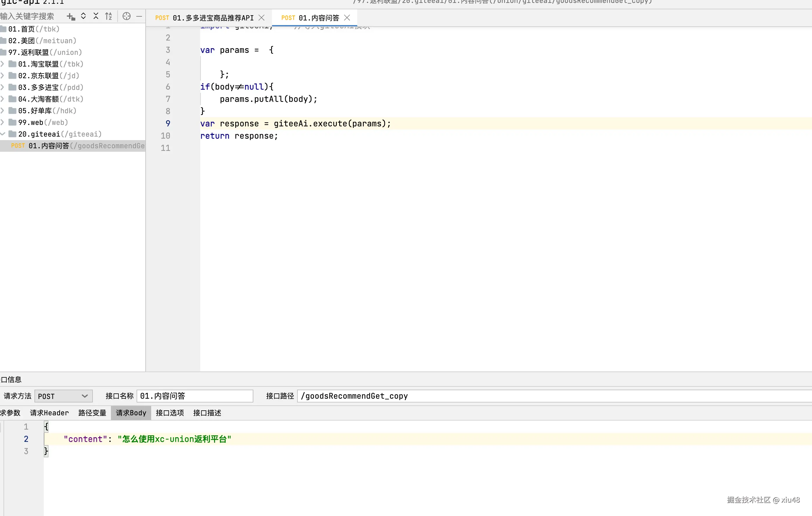
Task: Open the 请求方法 POST dropdown
Action: (63, 396)
